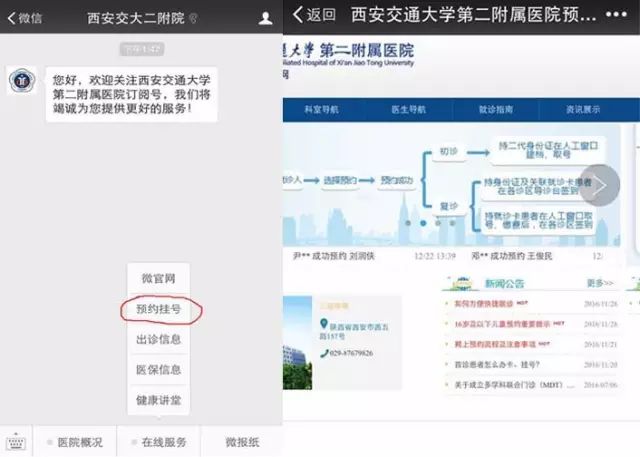The width and height of the screenshot is (640, 457).
Task: Open the 微官网 menu entry
Action: 158,279
